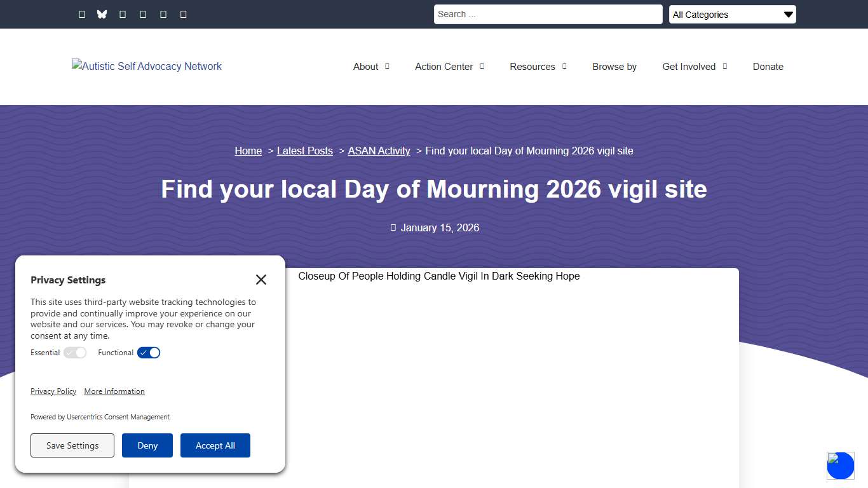The image size is (868, 488).
Task: Click the last social icon in top bar
Action: click(183, 14)
